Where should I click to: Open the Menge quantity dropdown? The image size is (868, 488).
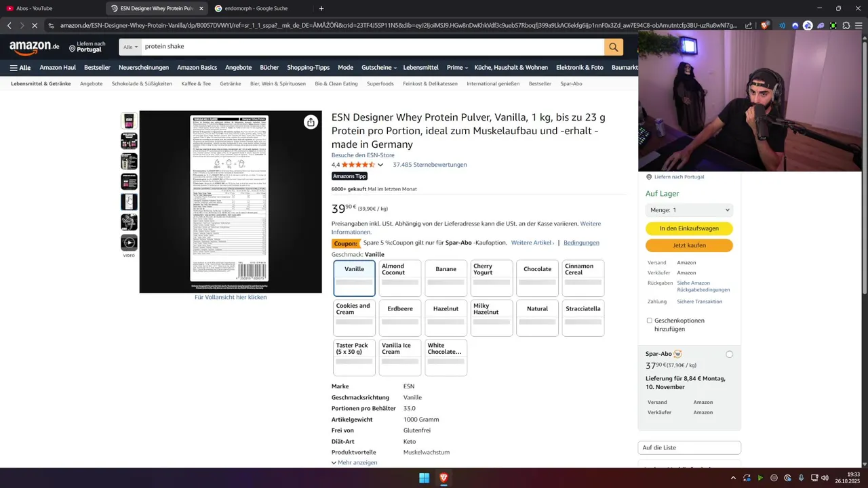[689, 210]
